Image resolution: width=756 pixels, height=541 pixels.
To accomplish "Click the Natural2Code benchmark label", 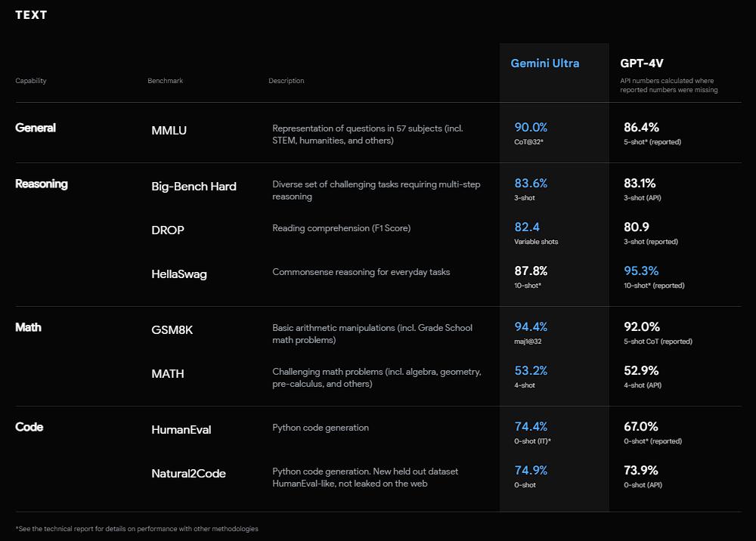I will (x=188, y=474).
